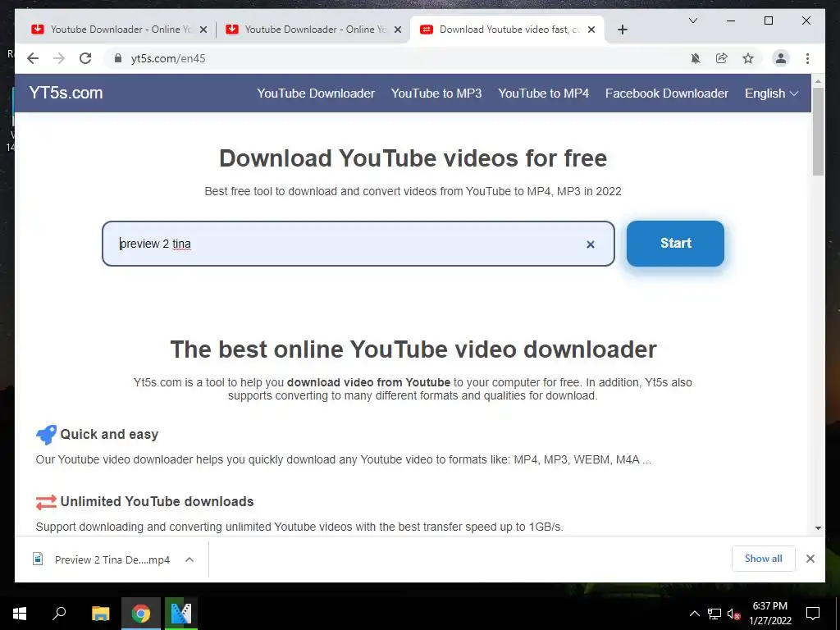Go back to the previous page
Screen dimensions: 840x630
[33, 58]
